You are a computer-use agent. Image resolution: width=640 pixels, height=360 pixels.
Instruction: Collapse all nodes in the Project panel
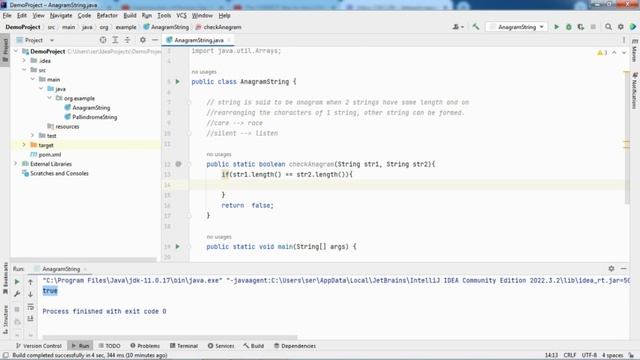click(x=127, y=40)
